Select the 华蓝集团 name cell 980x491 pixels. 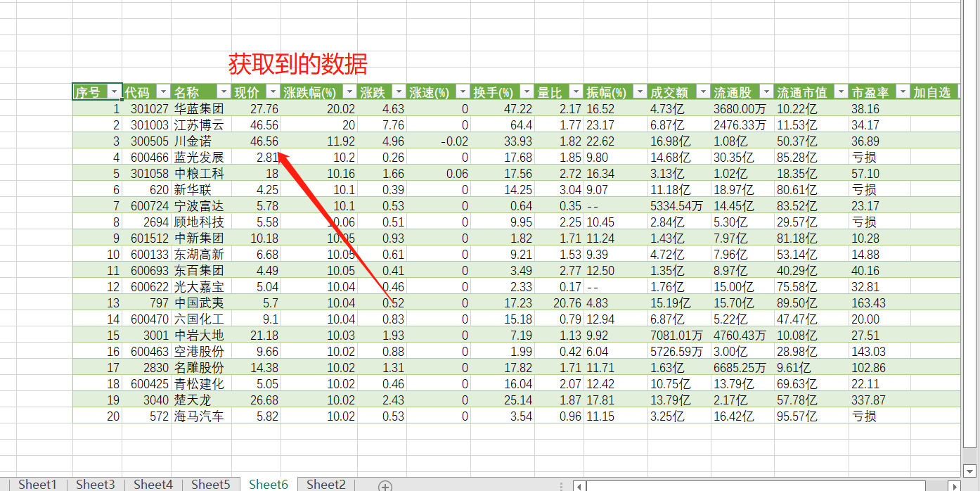(x=201, y=108)
